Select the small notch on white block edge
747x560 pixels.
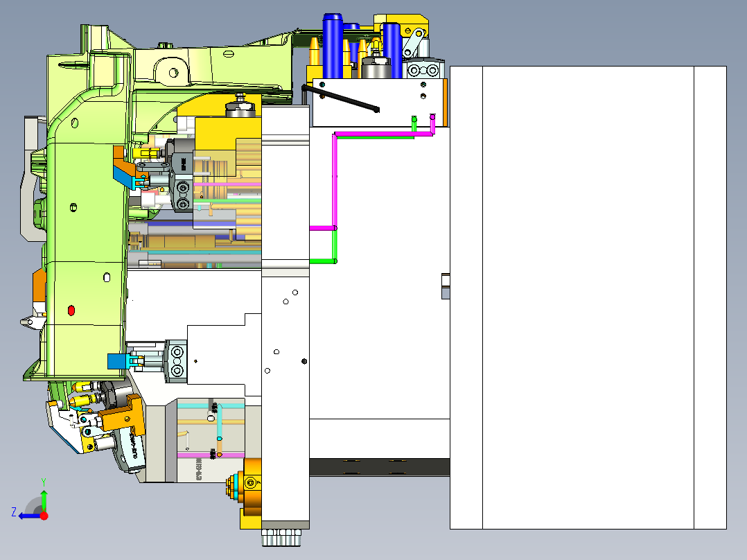(446, 286)
